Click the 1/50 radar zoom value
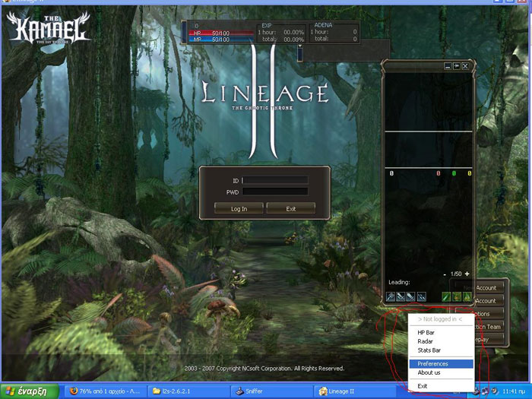Image resolution: width=532 pixels, height=399 pixels. [x=456, y=274]
